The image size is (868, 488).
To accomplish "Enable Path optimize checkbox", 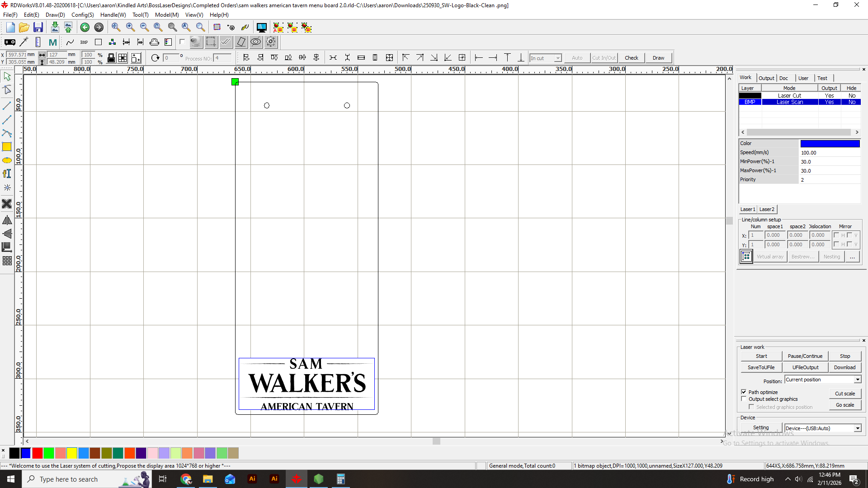I will 744,392.
